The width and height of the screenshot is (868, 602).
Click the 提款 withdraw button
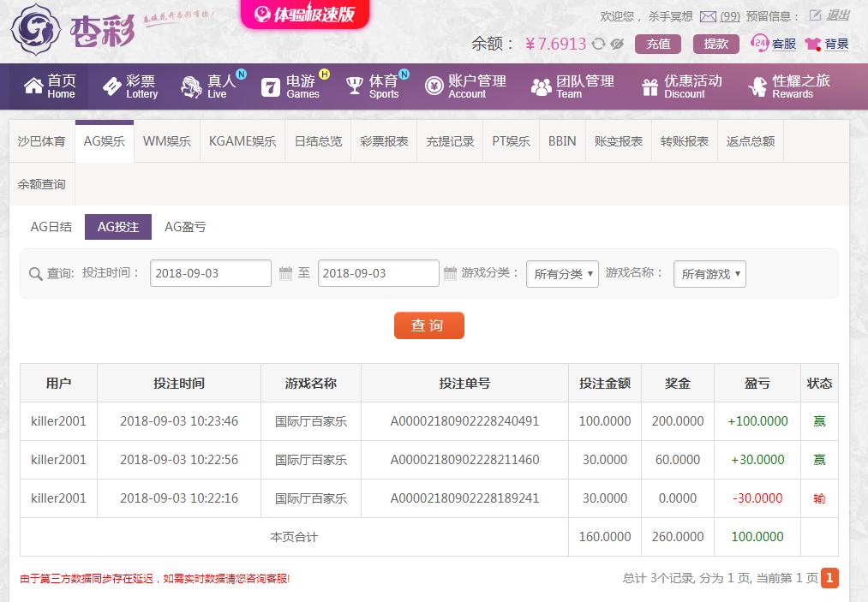(x=715, y=44)
